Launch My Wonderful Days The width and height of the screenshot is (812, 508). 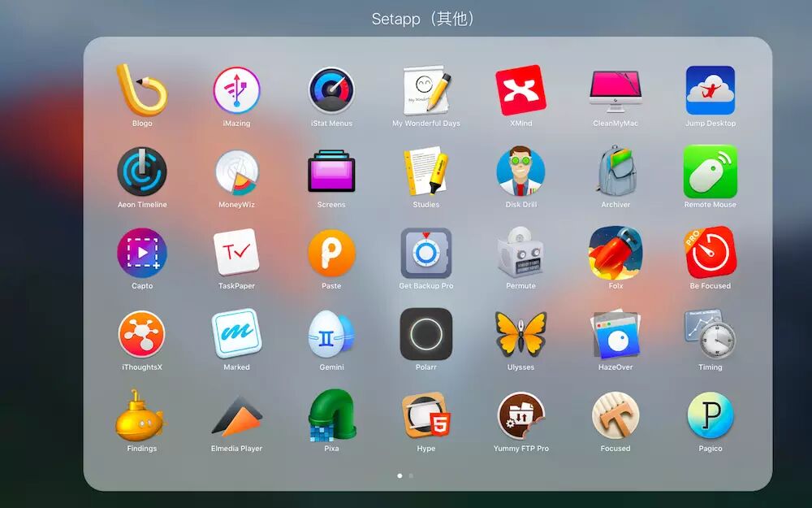[x=426, y=89]
